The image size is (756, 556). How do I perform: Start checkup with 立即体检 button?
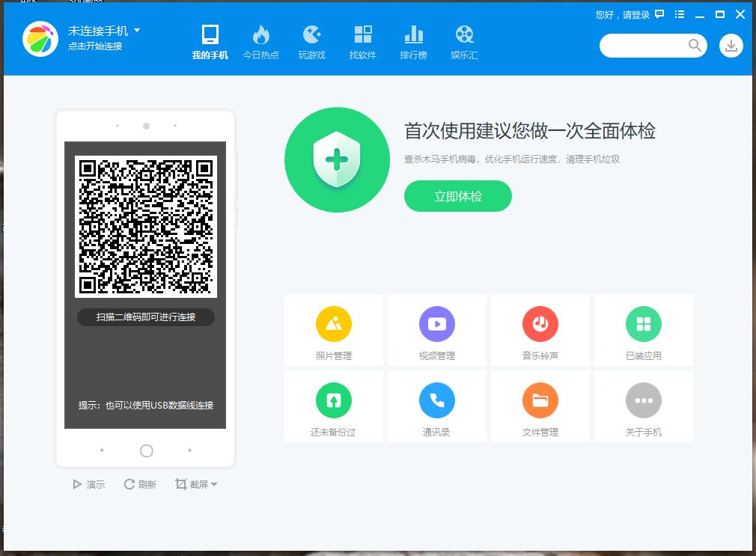458,196
